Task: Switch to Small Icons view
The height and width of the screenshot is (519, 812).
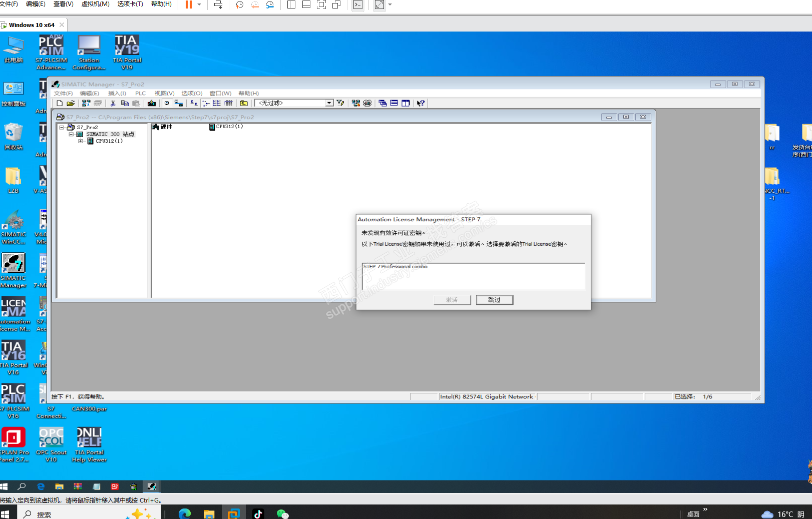Action: (x=205, y=103)
